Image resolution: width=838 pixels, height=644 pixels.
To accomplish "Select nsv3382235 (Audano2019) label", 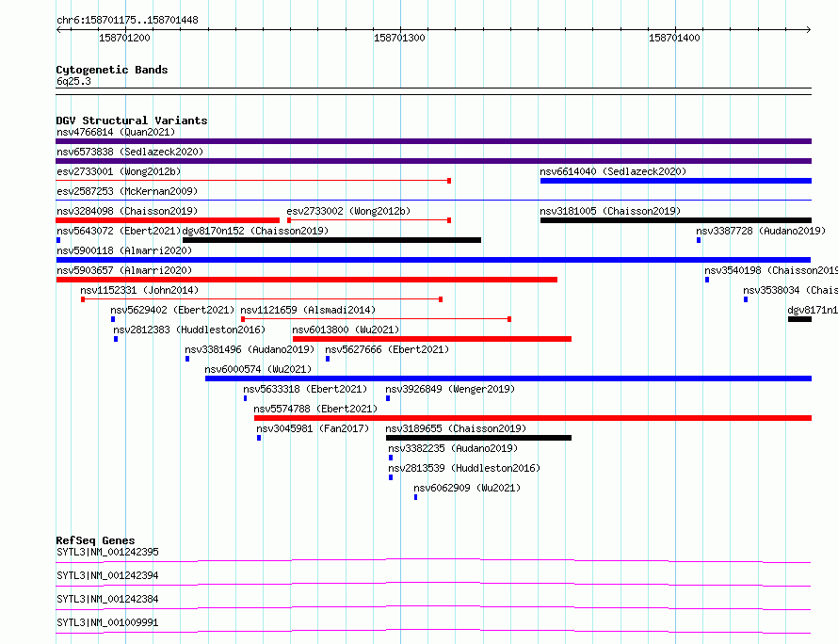I will [453, 448].
